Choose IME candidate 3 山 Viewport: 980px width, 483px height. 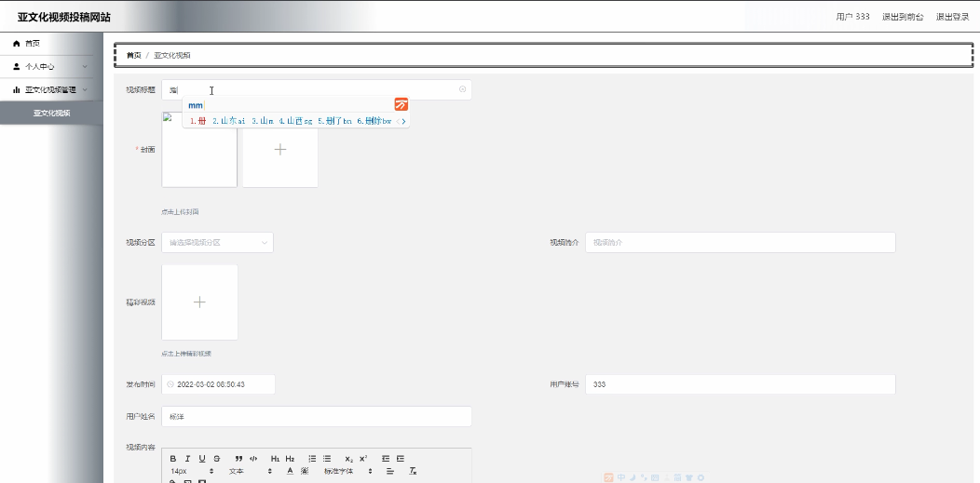pyautogui.click(x=263, y=121)
